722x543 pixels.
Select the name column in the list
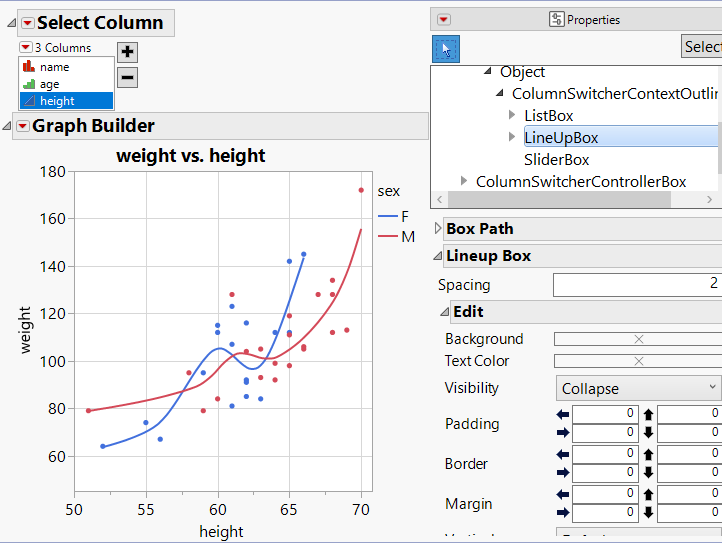tap(55, 67)
